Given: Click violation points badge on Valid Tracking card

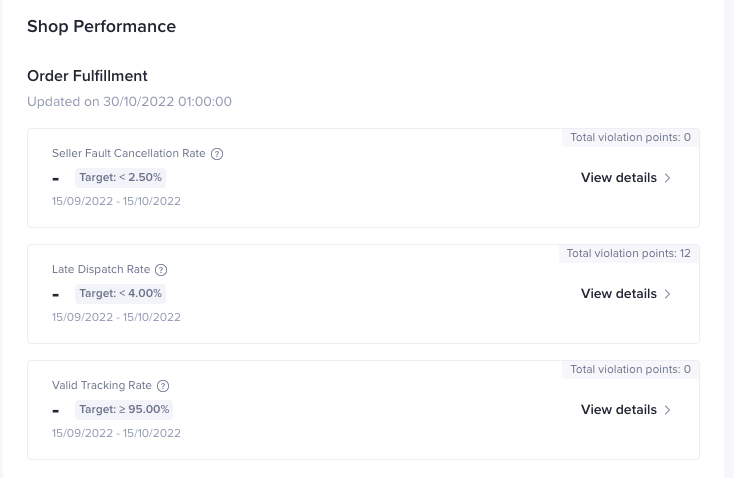Looking at the screenshot, I should pos(630,369).
